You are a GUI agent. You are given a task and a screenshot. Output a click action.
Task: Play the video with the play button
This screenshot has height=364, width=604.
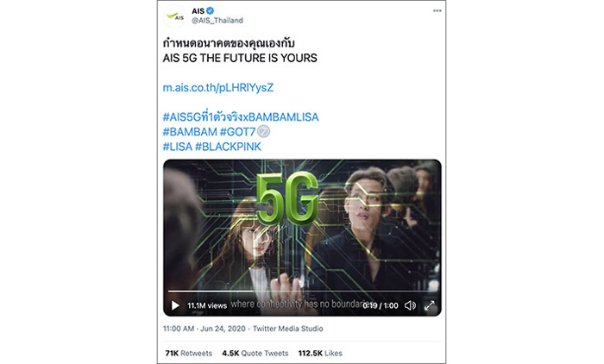(175, 305)
